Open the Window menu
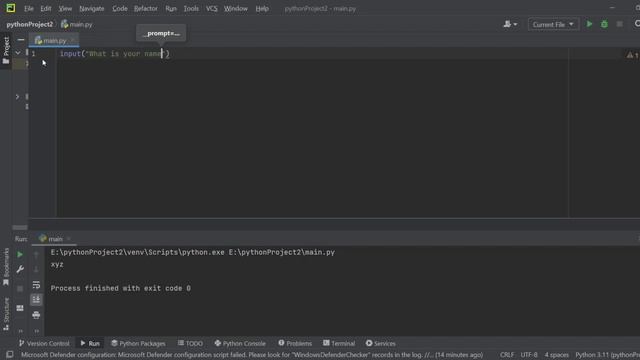Image resolution: width=640 pixels, height=360 pixels. click(x=236, y=9)
